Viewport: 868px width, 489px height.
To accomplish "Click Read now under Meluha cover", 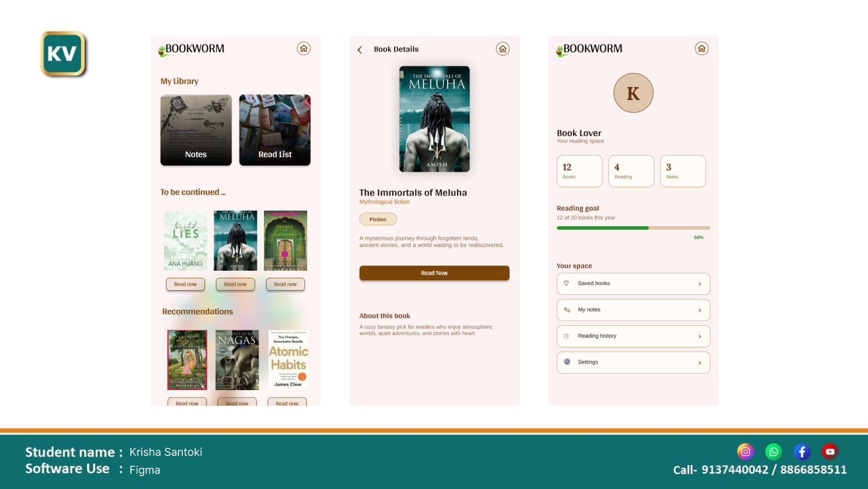I will coord(235,284).
